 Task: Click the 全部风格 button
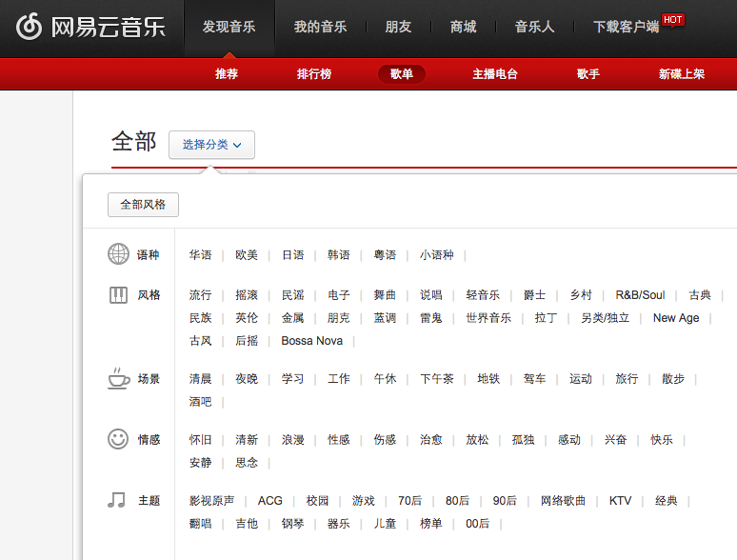tap(143, 205)
